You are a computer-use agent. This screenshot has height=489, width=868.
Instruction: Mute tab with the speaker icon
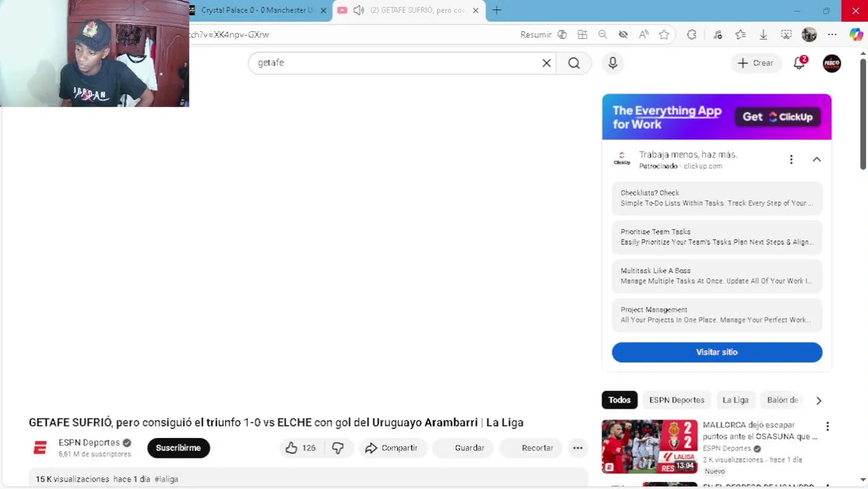click(359, 10)
